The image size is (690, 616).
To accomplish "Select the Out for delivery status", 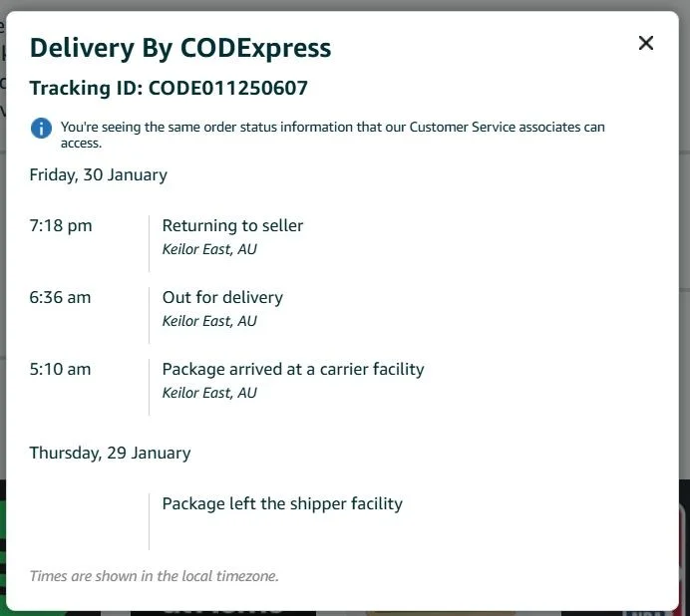I will point(222,297).
